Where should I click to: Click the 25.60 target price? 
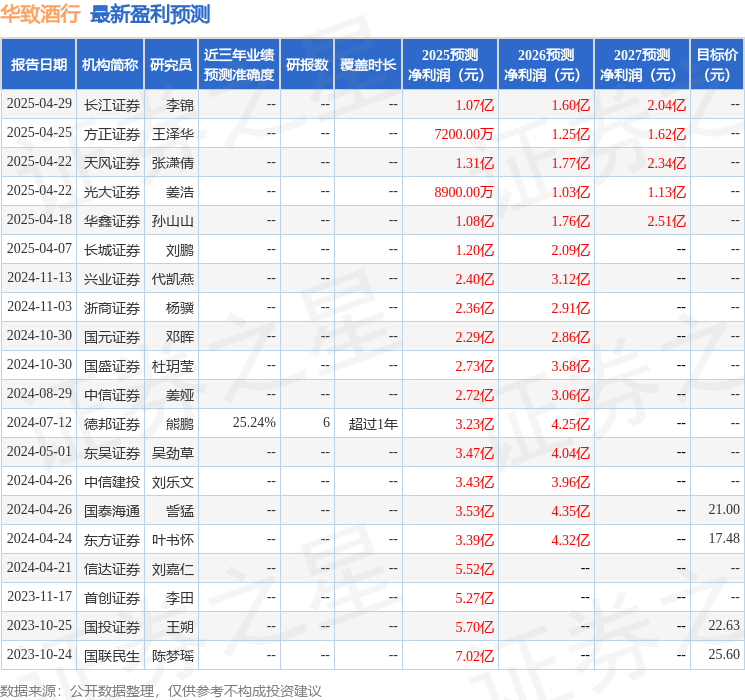click(724, 654)
